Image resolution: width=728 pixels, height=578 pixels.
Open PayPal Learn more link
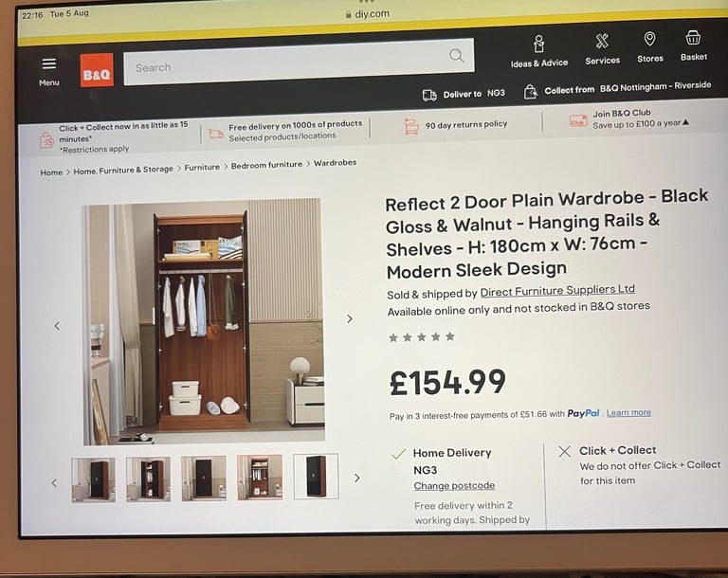628,413
